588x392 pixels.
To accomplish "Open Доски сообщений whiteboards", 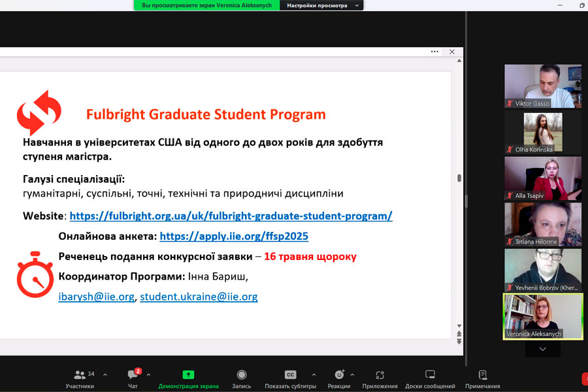I will pyautogui.click(x=430, y=379).
